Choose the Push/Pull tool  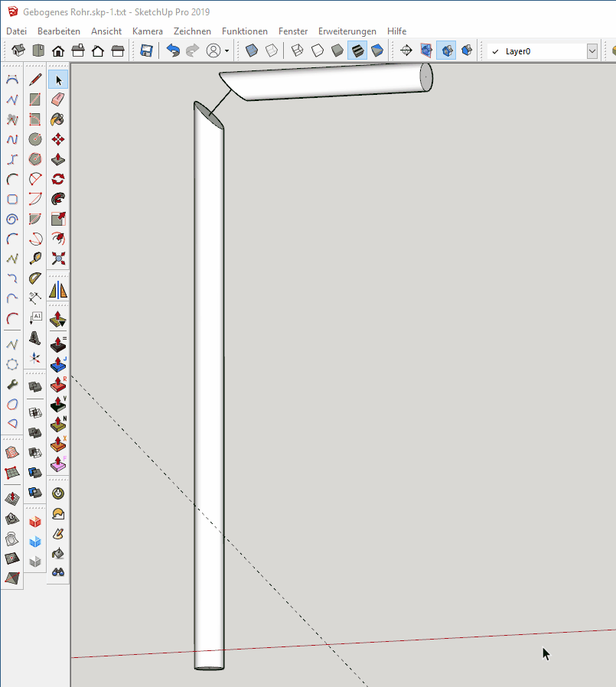[58, 159]
